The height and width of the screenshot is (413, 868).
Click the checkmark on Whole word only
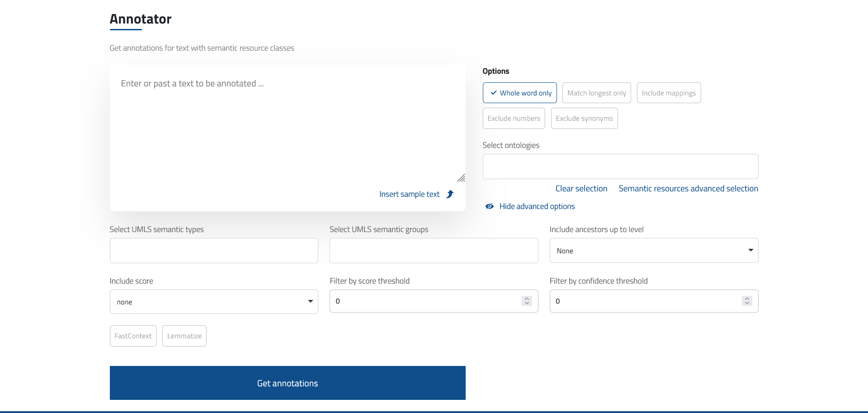pos(494,93)
